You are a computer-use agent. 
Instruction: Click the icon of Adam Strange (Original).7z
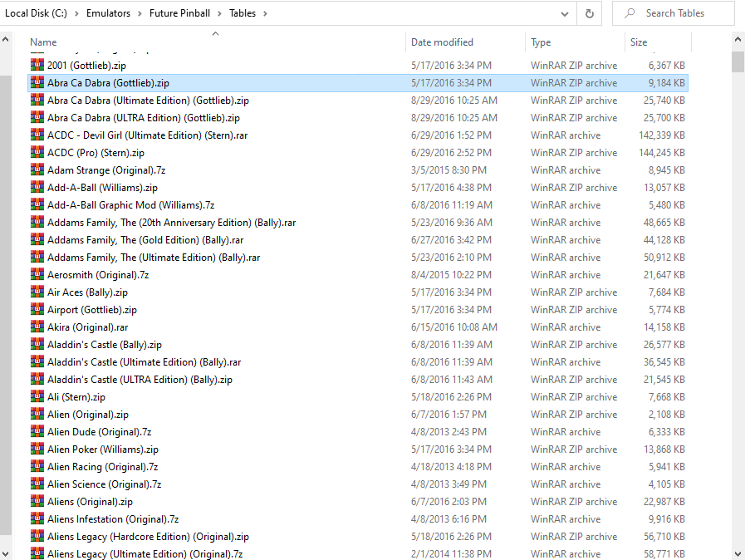(x=37, y=169)
